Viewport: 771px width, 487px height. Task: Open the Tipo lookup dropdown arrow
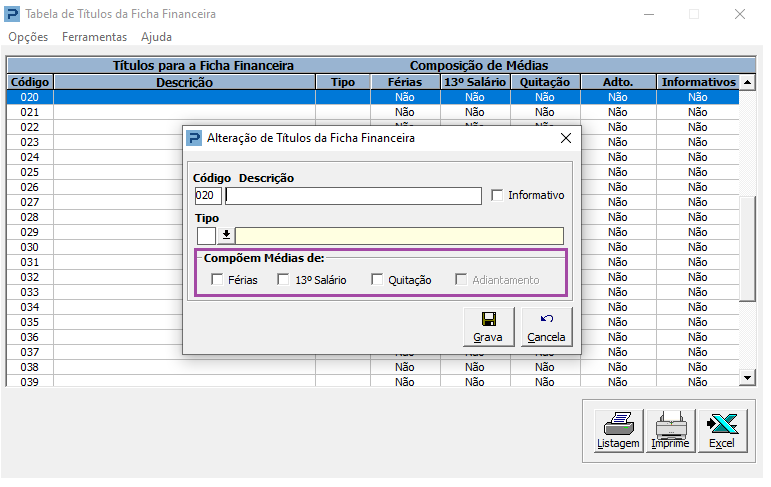click(x=226, y=235)
